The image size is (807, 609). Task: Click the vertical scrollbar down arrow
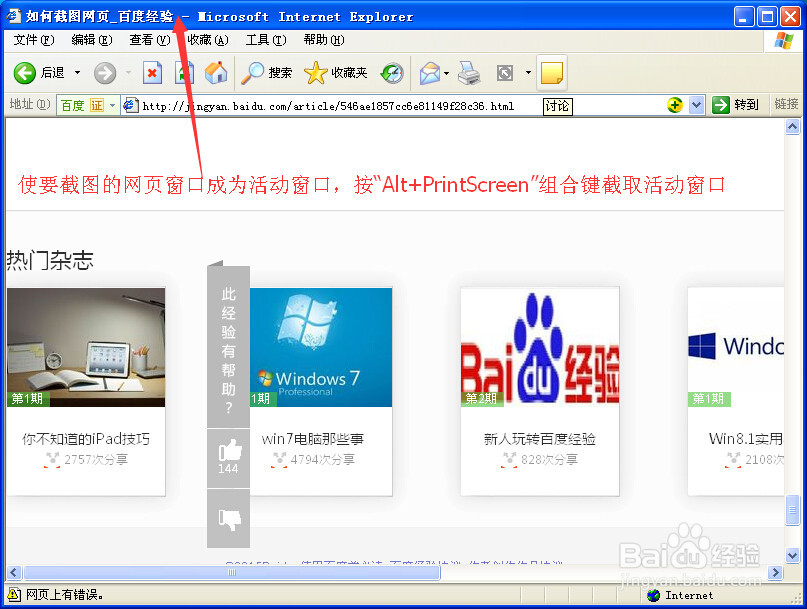coord(793,555)
